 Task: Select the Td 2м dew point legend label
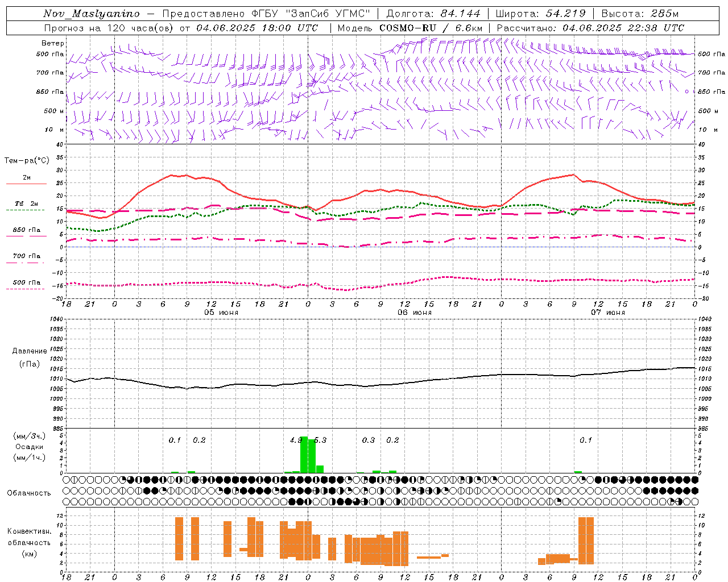point(27,203)
